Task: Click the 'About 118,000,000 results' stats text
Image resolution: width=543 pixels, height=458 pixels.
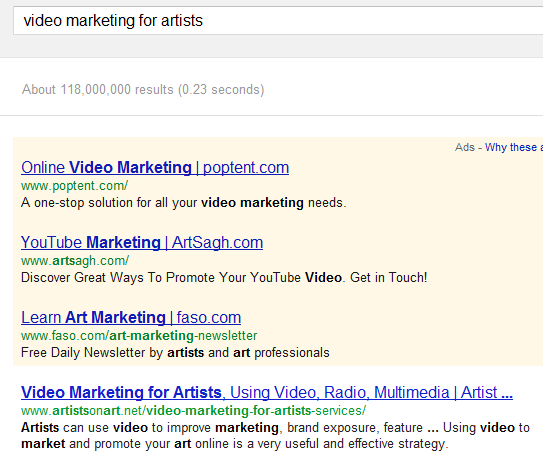Action: (x=143, y=90)
